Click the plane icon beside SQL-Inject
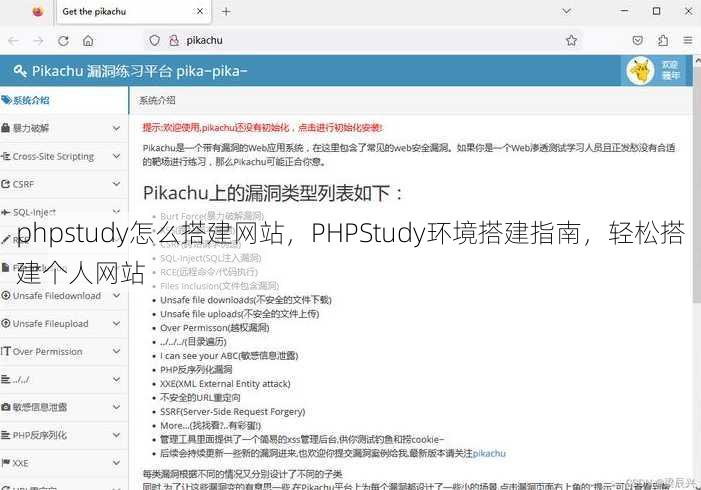 pyautogui.click(x=5, y=212)
